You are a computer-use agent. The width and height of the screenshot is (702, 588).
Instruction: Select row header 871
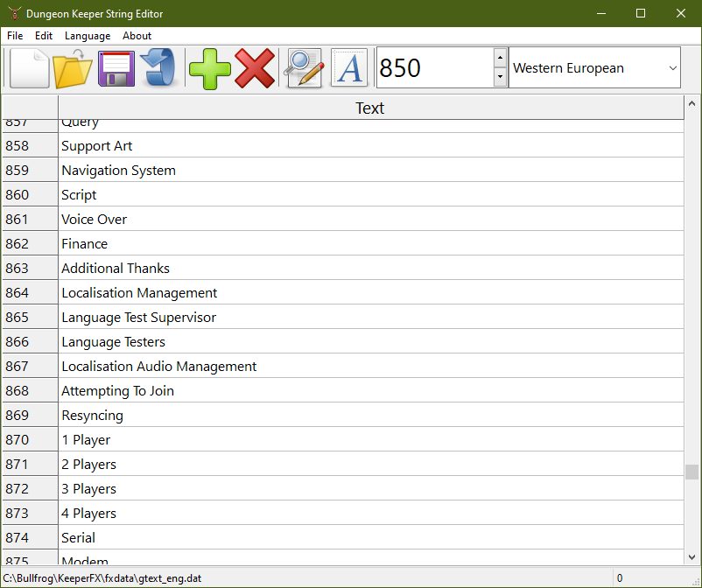[x=30, y=464]
